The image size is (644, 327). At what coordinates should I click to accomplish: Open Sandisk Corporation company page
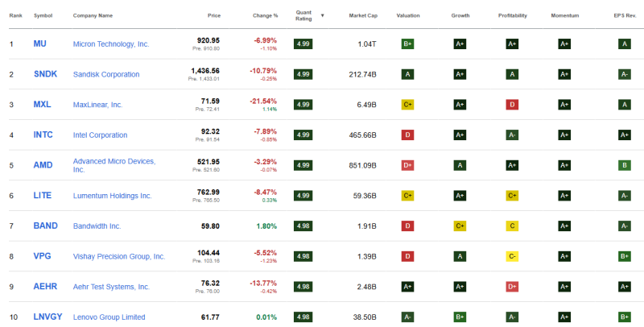(x=106, y=74)
